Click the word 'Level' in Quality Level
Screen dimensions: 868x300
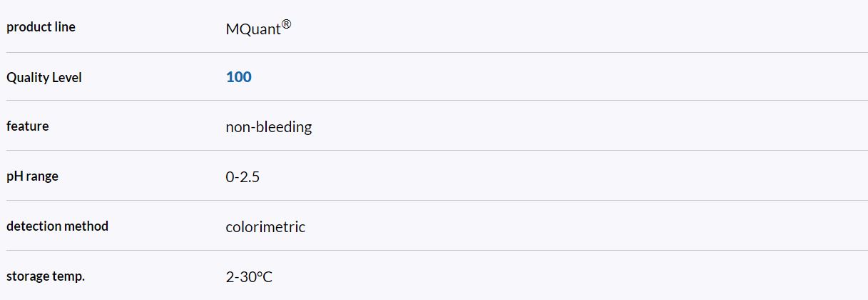click(66, 78)
